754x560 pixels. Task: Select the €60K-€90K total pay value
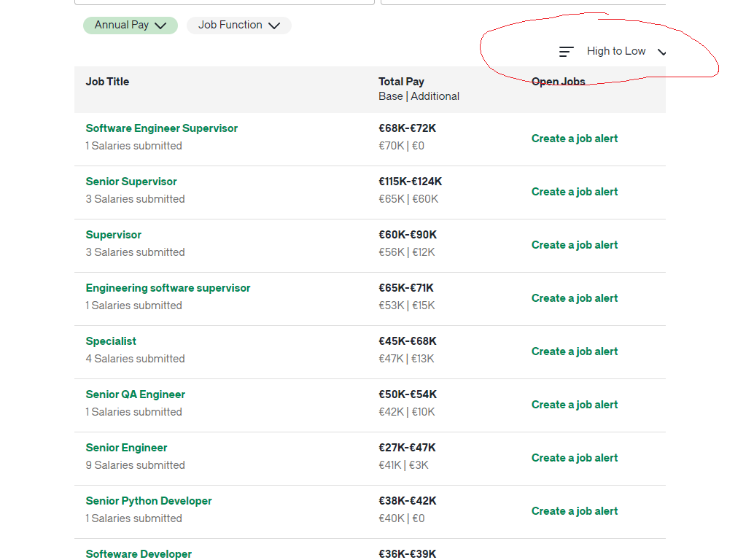pos(408,235)
